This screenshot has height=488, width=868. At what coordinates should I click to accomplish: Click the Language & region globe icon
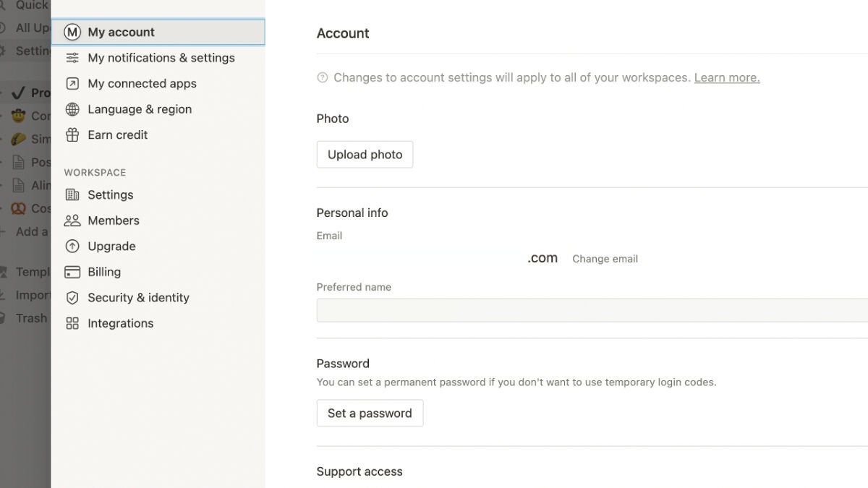click(72, 109)
